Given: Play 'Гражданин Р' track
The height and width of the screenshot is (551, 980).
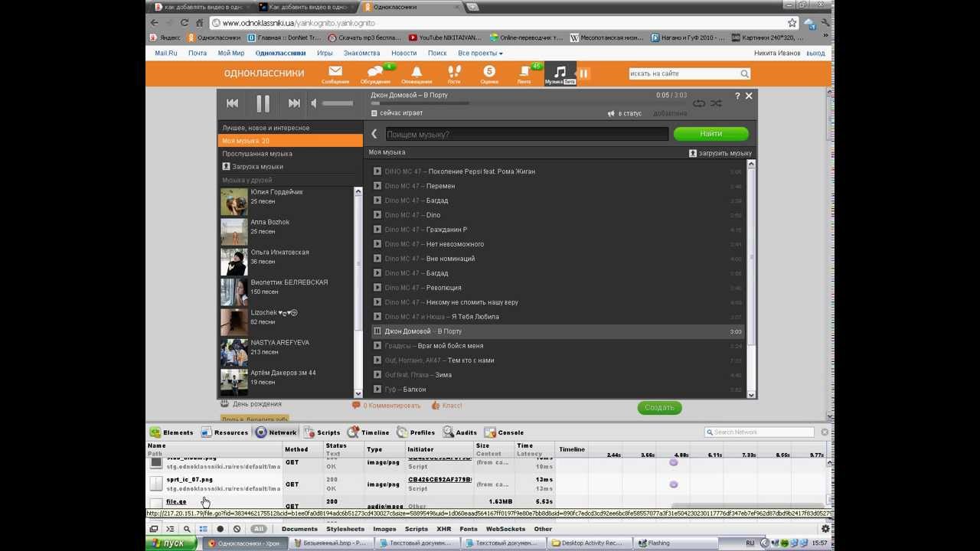Looking at the screenshot, I should 377,230.
